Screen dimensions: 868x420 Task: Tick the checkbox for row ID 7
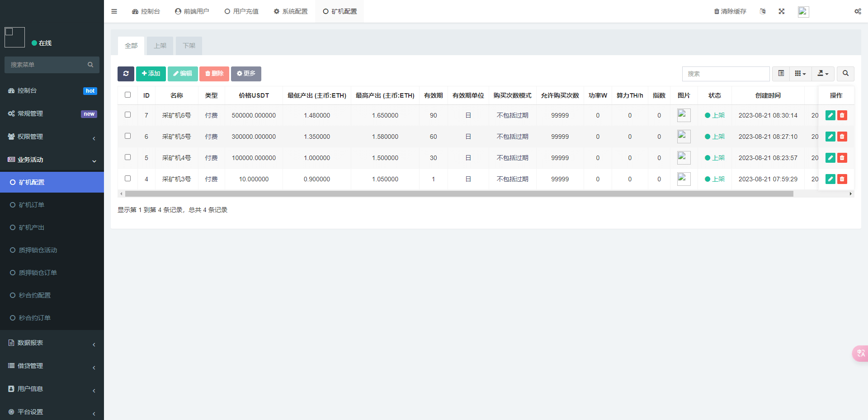(127, 115)
